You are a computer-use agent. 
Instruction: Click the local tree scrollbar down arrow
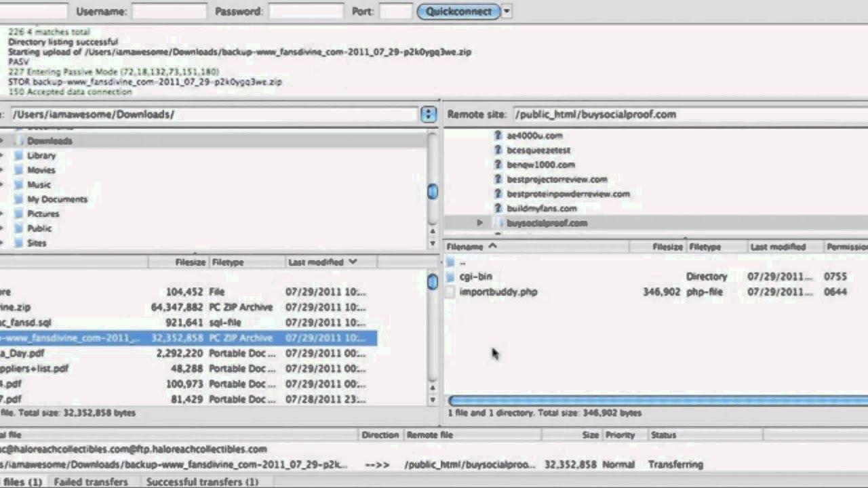pyautogui.click(x=433, y=243)
